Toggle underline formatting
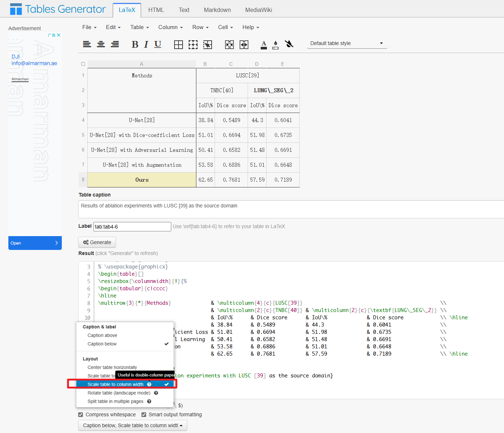 (x=158, y=44)
